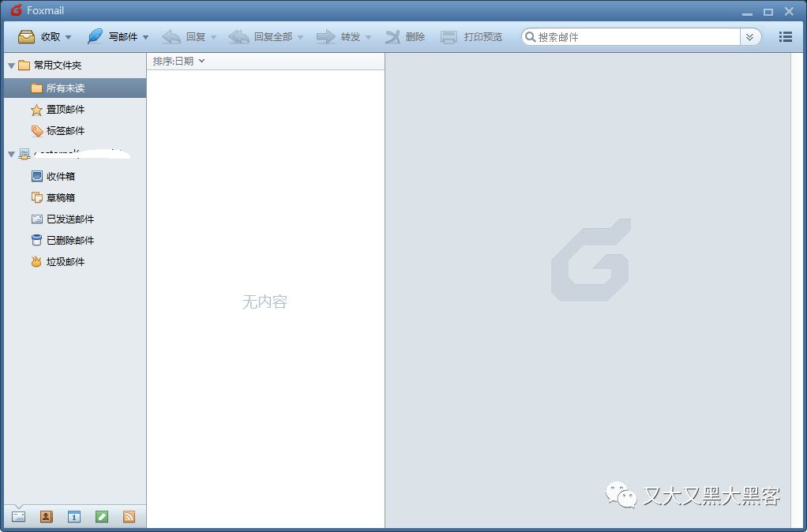Open the Notes icon at bottom left
The height and width of the screenshot is (532, 807).
(x=102, y=515)
